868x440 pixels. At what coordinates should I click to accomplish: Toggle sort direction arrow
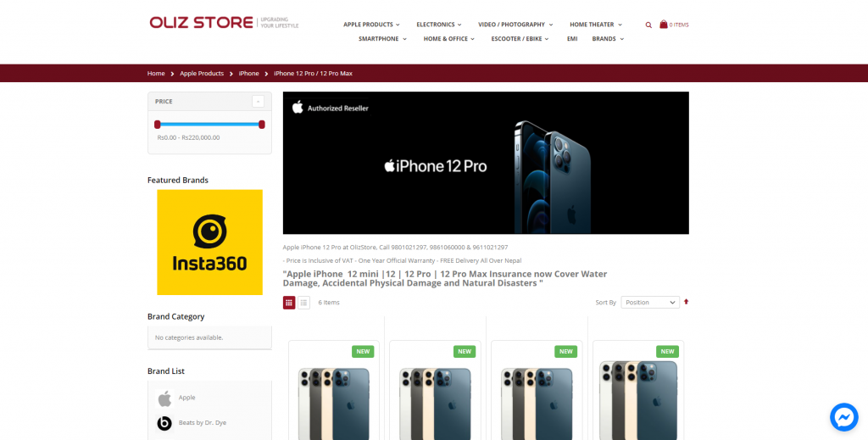(686, 302)
